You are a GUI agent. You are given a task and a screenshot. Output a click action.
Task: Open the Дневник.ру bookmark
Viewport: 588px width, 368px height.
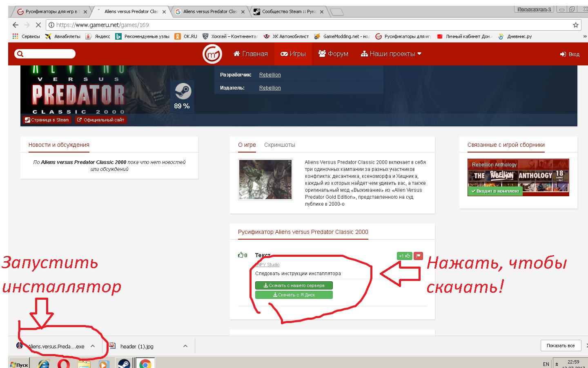[x=514, y=36]
